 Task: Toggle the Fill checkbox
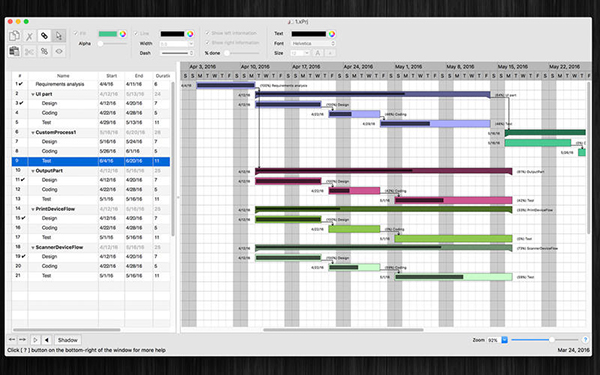[75, 34]
